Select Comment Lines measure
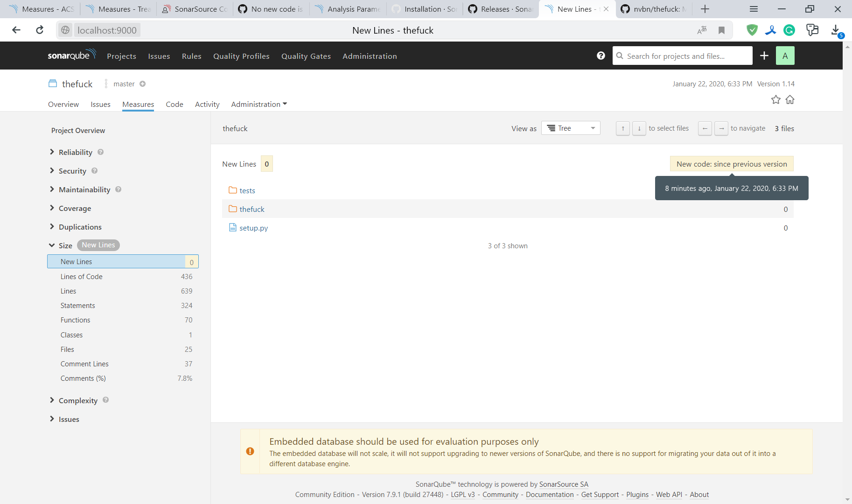 123,364
